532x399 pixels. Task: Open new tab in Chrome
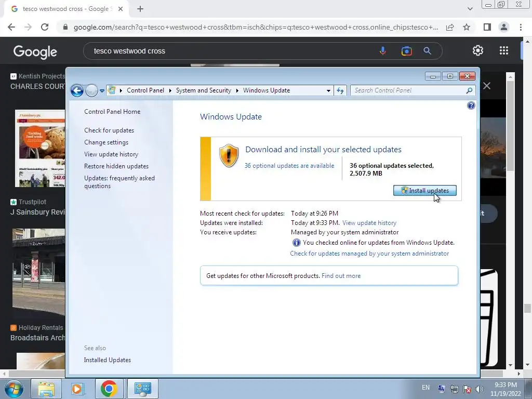click(140, 9)
